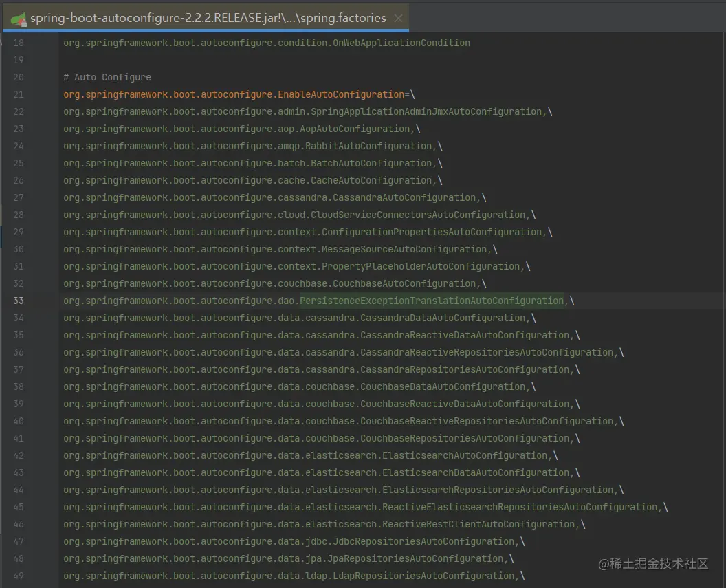
Task: Click the BatchAutoConfiguration line
Action: tap(253, 163)
